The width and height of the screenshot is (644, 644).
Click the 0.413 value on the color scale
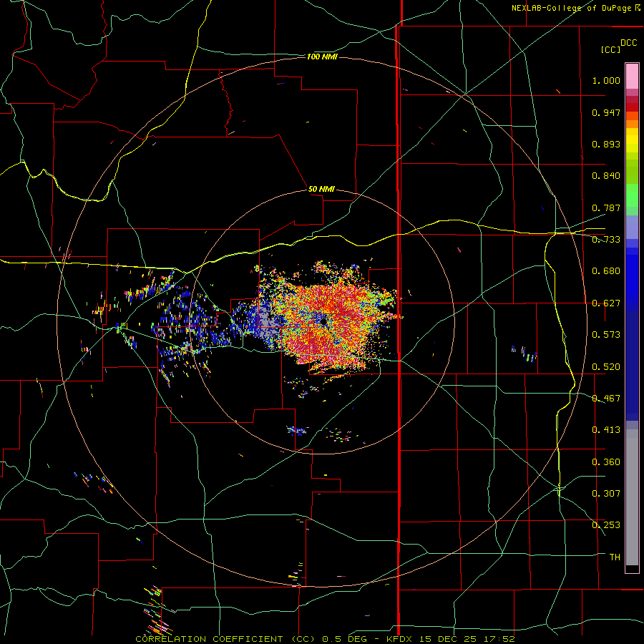click(606, 430)
